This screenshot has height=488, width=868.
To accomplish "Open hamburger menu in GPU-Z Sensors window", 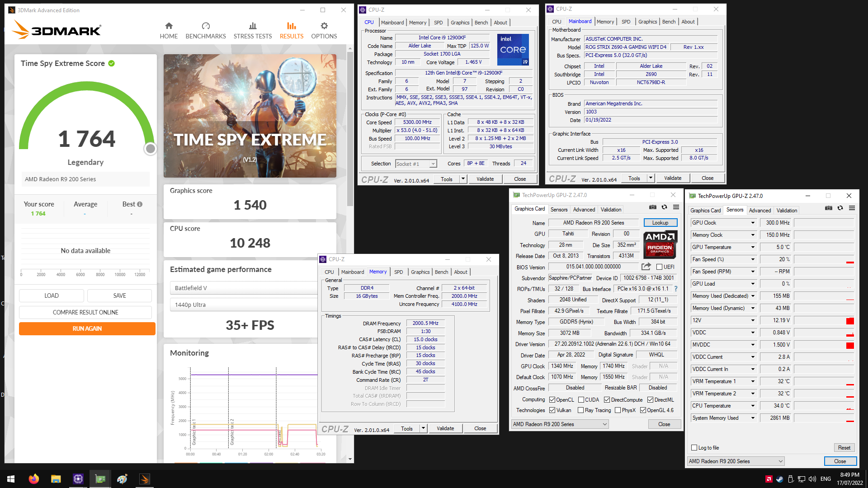I will click(x=852, y=208).
